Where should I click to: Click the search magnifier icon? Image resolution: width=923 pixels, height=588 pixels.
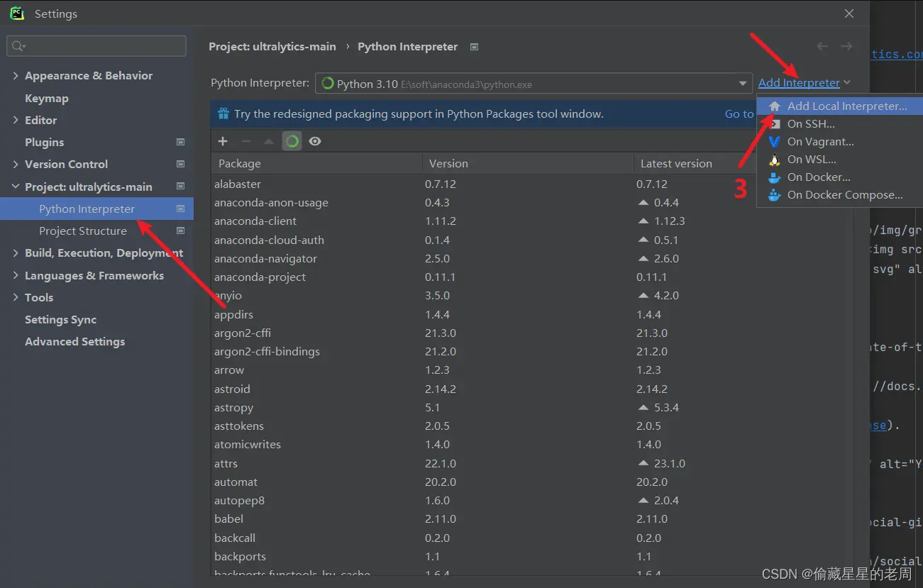click(18, 46)
